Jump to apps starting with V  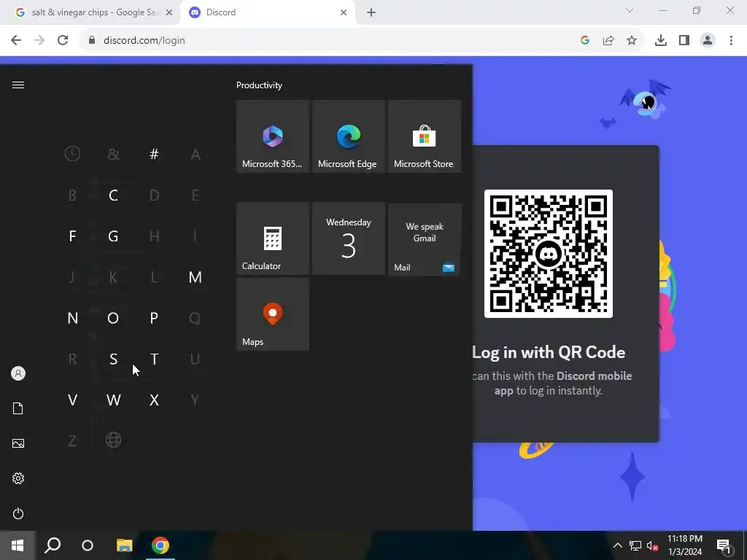72,400
